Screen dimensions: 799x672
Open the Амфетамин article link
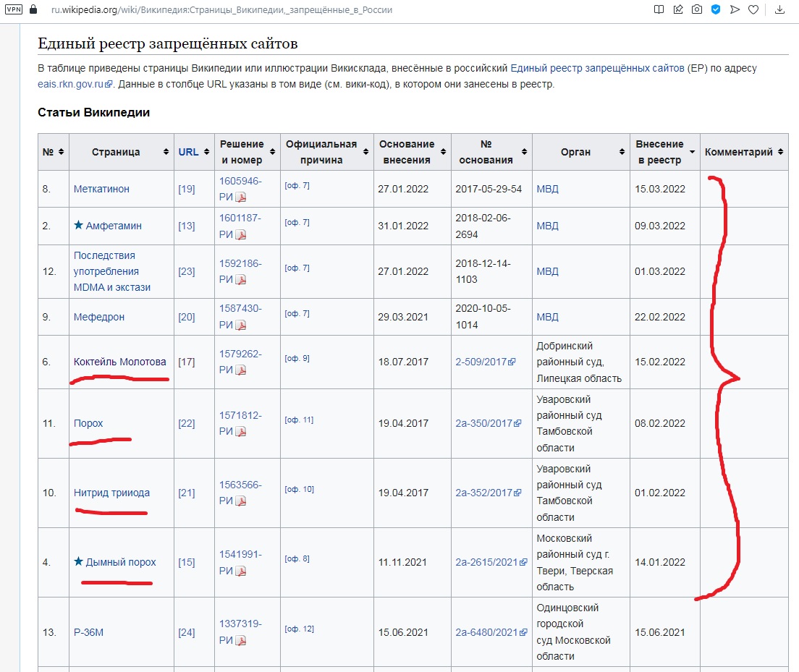point(114,226)
